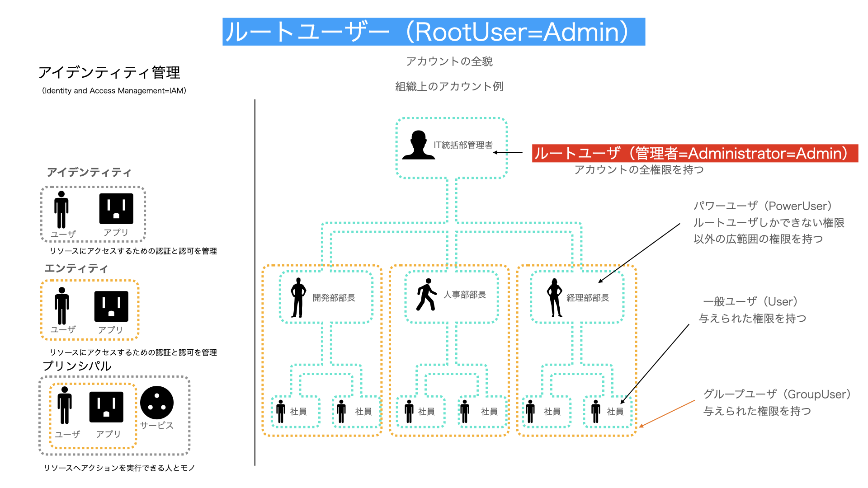Click the 開発部部長 label
This screenshot has width=868, height=488.
point(334,298)
